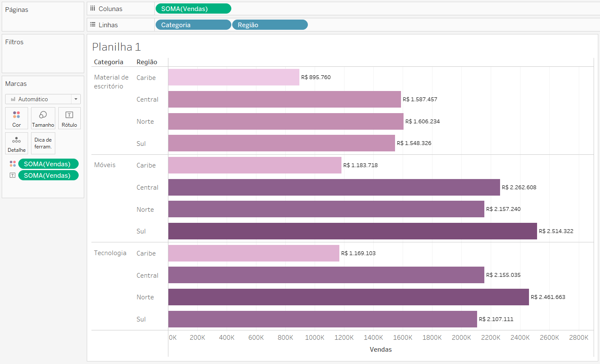The image size is (600, 364).
Task: Select the Caribe bar under Material de escritório
Action: [234, 77]
